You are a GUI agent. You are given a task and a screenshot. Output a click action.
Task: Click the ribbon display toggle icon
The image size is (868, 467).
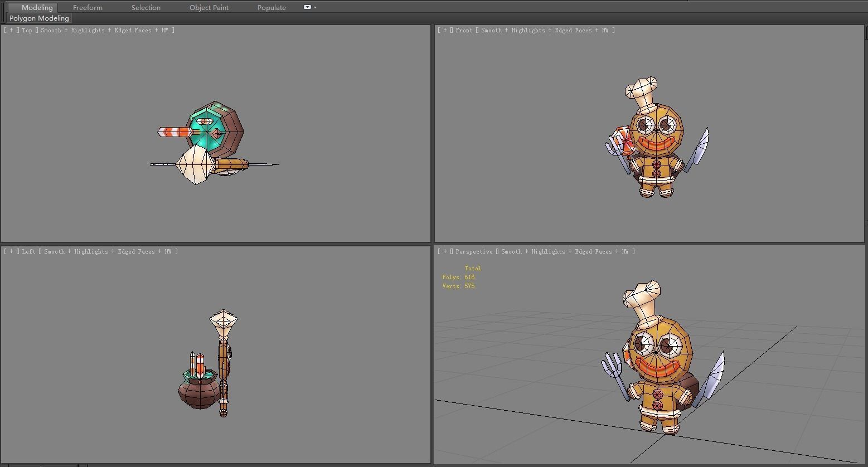coord(307,7)
